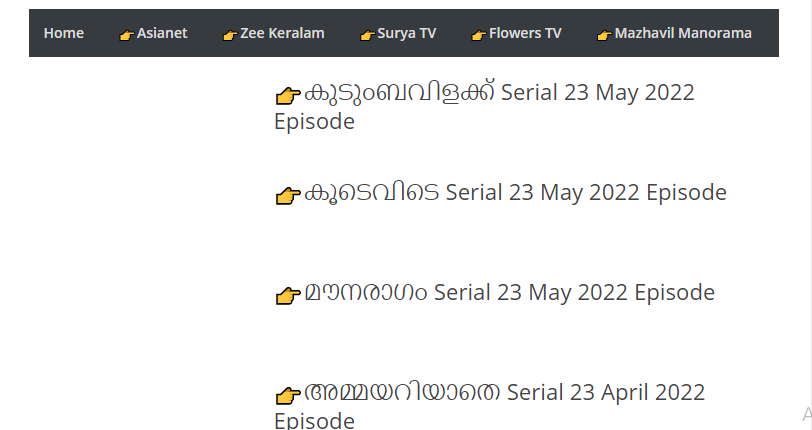
Task: Select Surya TV in the navigation bar
Action: click(x=406, y=33)
